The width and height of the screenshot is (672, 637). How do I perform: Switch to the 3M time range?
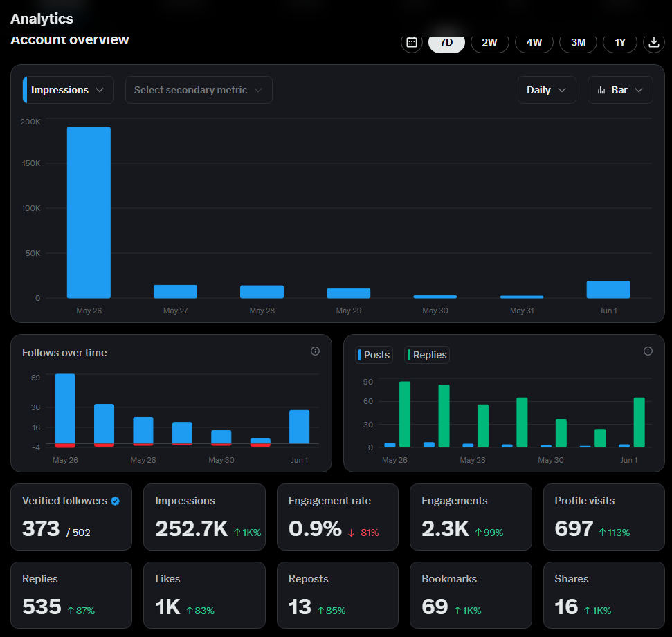(578, 42)
